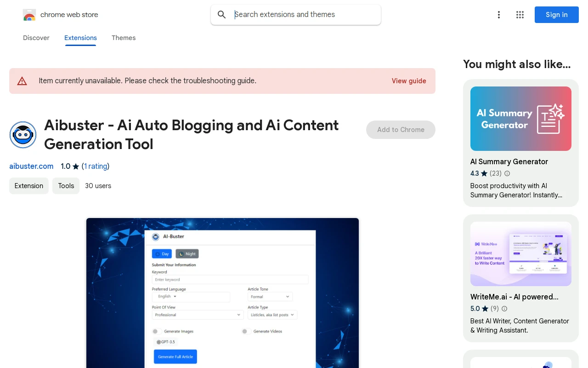Click the red warning triangle icon

22,81
